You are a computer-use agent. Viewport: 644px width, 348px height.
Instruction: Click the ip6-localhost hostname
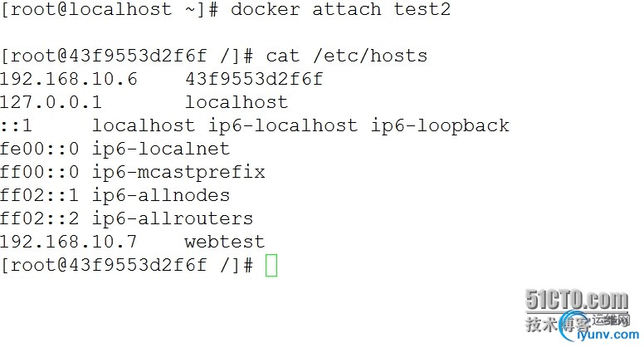[283, 125]
